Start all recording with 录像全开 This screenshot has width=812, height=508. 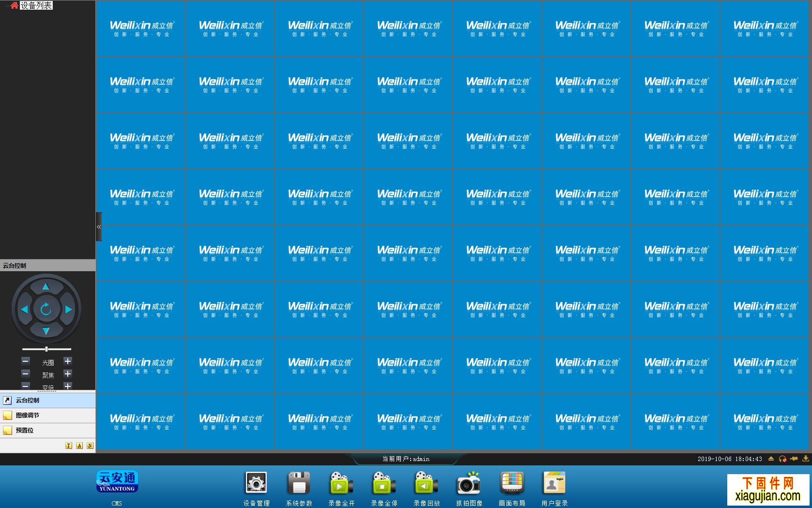[x=341, y=489]
